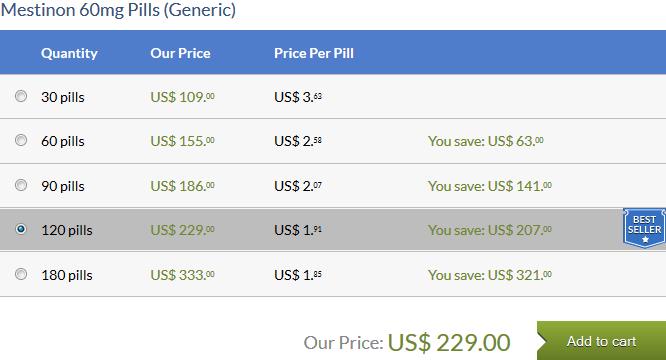The width and height of the screenshot is (666, 360).
Task: Pick the 180 pills radio option
Action: [21, 274]
